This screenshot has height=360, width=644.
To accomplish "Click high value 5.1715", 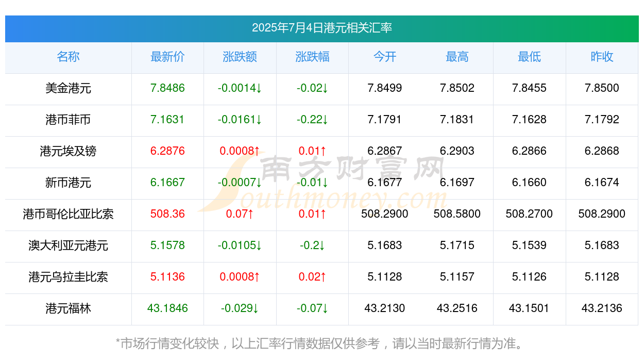I will pyautogui.click(x=457, y=246).
